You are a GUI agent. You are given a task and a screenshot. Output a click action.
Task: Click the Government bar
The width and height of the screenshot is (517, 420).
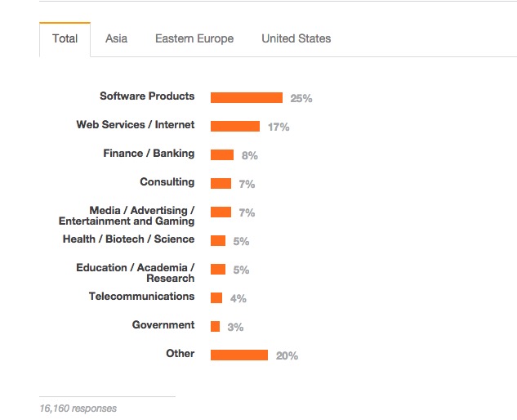tap(215, 327)
